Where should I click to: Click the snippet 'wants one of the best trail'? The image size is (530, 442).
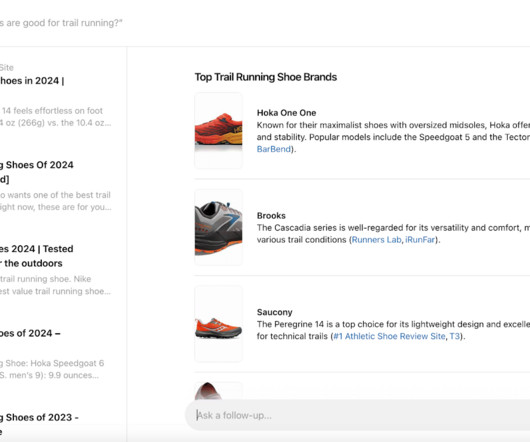[x=58, y=195]
